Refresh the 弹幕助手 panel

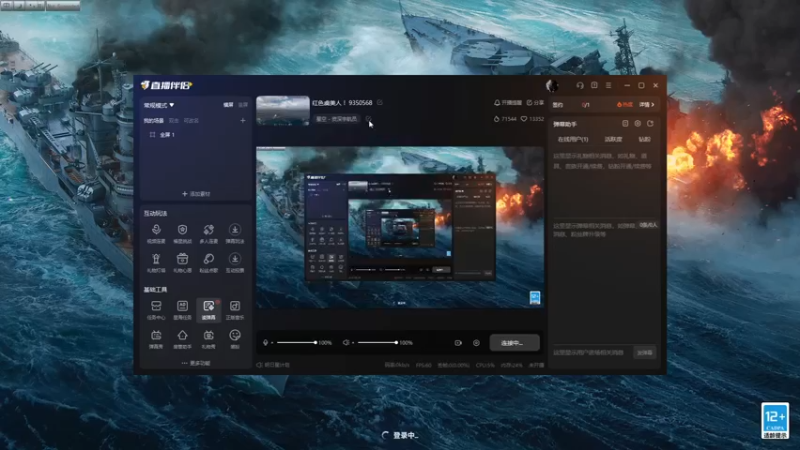650,123
